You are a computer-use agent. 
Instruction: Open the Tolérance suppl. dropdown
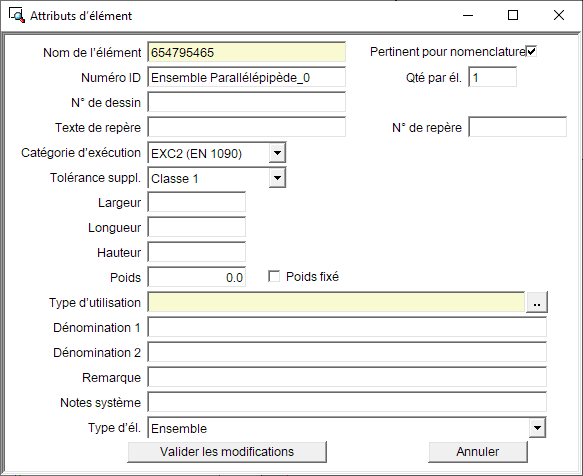(277, 178)
